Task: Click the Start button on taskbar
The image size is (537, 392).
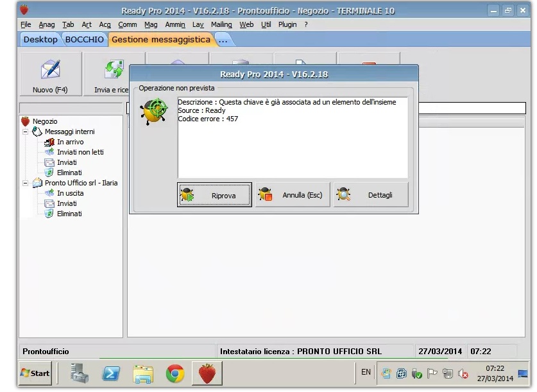Action: tap(35, 373)
